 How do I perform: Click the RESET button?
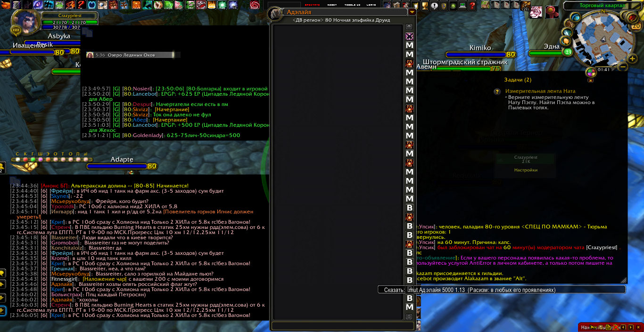(332, 5)
